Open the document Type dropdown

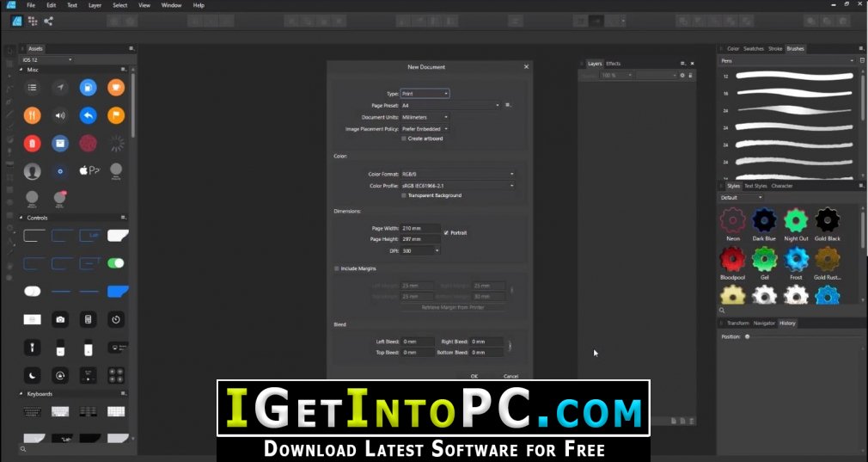coord(425,94)
